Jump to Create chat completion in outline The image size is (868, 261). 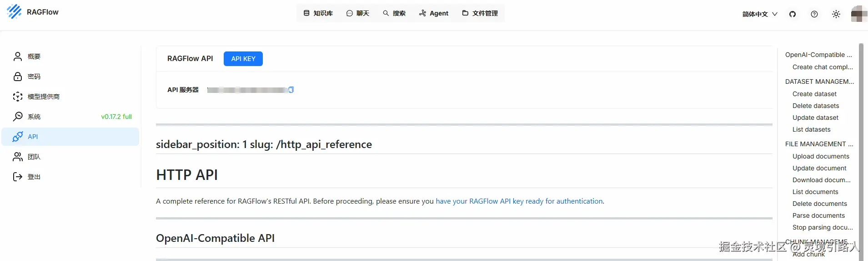(823, 67)
